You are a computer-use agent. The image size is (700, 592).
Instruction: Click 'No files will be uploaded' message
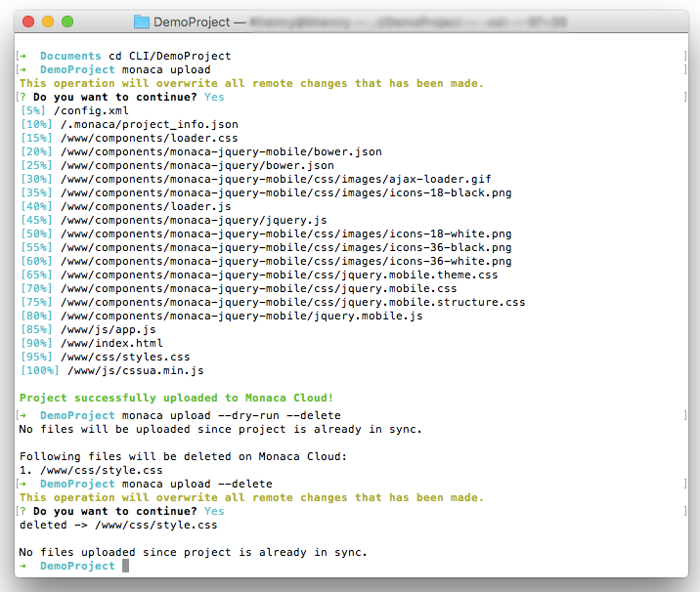[x=220, y=429]
